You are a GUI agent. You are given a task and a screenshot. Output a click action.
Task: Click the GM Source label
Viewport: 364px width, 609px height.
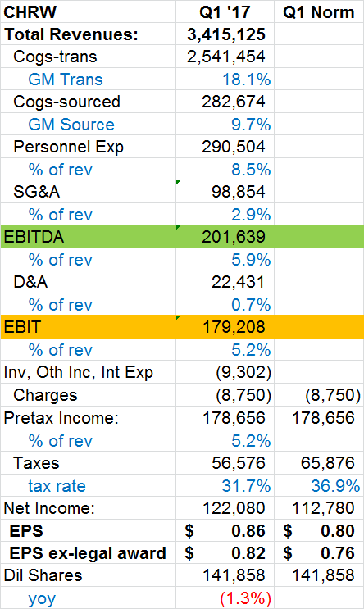coord(71,125)
